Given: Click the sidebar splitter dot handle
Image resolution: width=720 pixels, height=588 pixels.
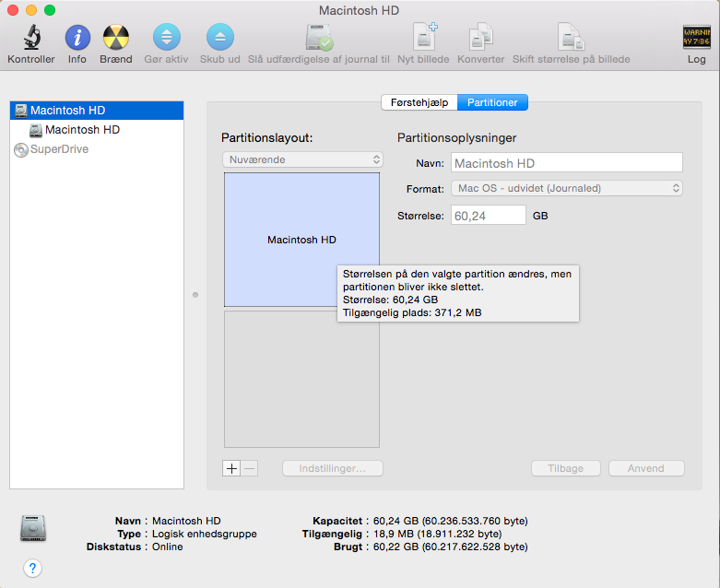Looking at the screenshot, I should click(x=195, y=295).
